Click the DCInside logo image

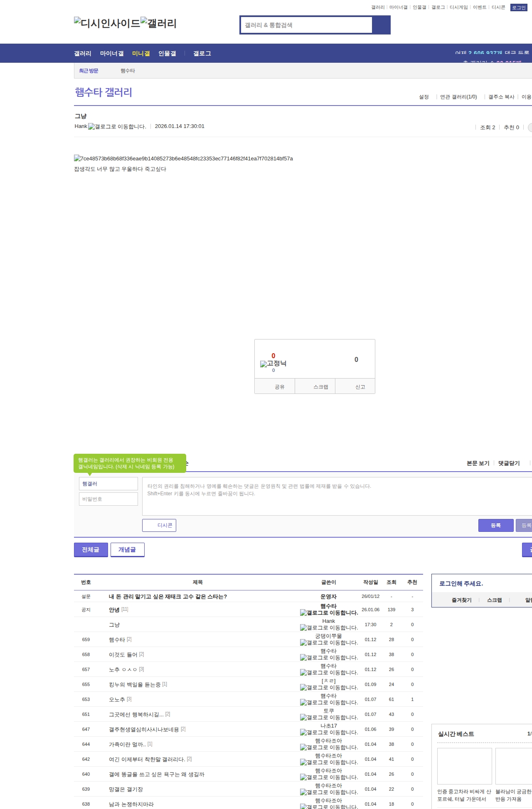107,23
